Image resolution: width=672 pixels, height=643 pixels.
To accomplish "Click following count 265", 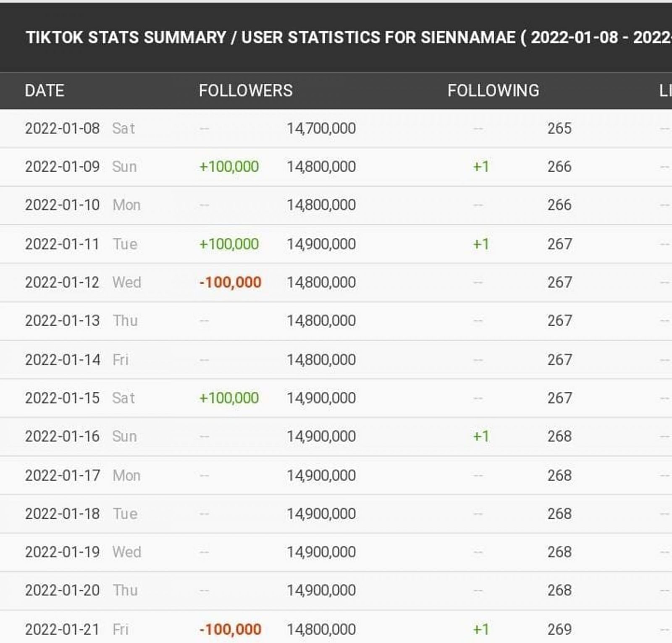I will point(559,129).
